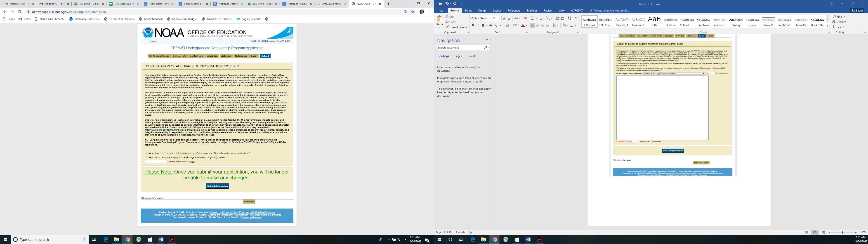Click the Submit Application button
Viewport: 868px width, 244px height.
coord(217,186)
